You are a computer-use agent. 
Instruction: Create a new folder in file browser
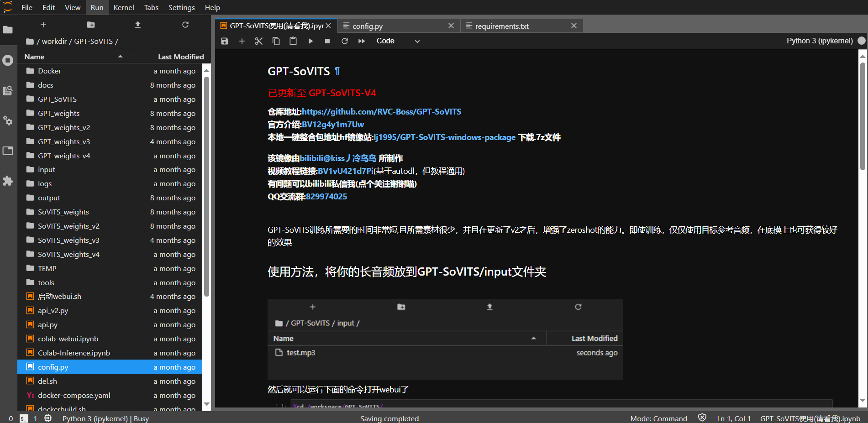point(91,25)
